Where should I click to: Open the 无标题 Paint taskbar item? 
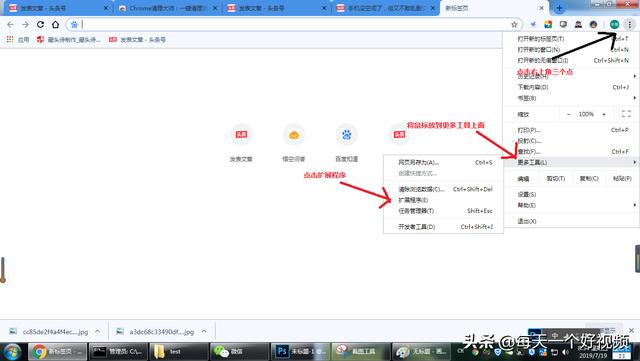pyautogui.click(x=421, y=351)
